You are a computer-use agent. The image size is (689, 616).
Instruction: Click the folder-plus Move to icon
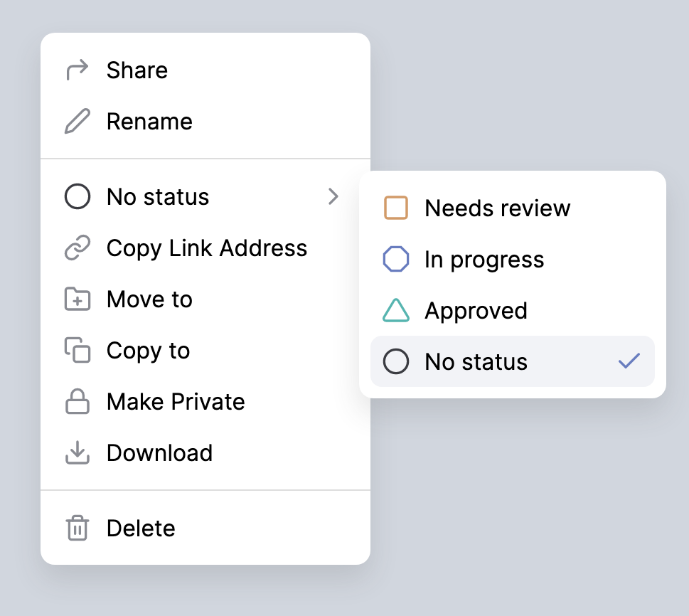click(x=78, y=299)
